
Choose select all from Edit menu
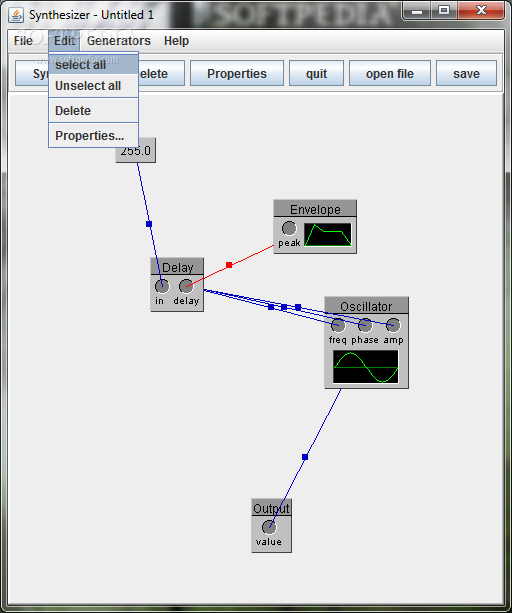tap(93, 65)
